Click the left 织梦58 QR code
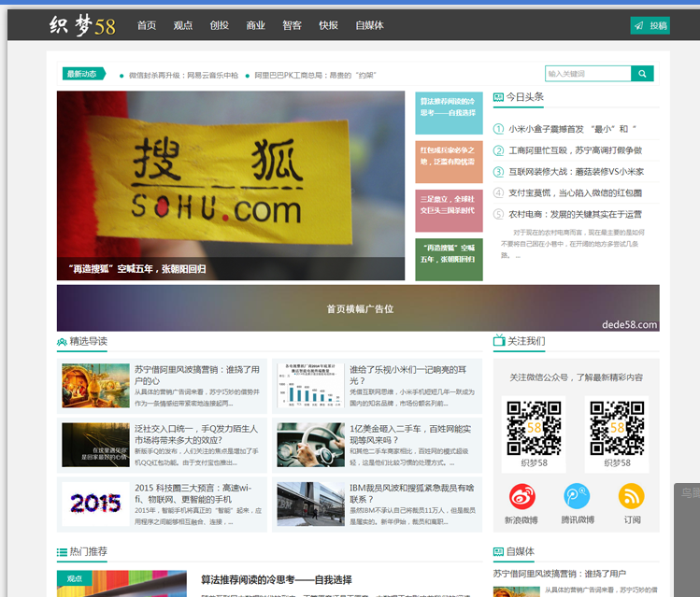700x597 pixels. tap(534, 427)
